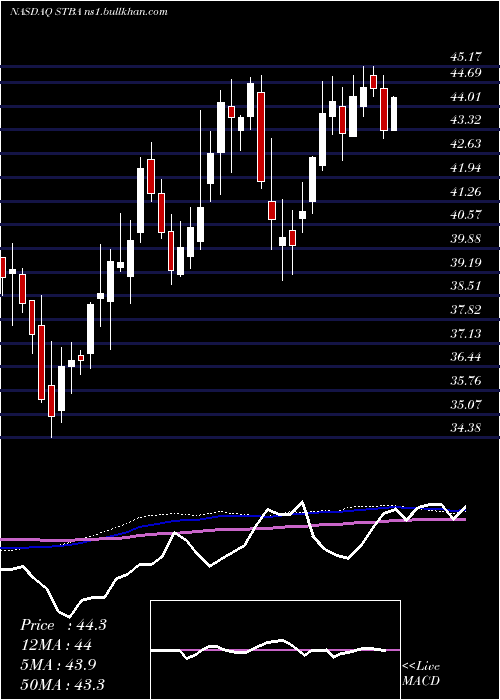The height and width of the screenshot is (700, 500).
Task: Select the 37.13 price axis label
Action: click(x=465, y=333)
